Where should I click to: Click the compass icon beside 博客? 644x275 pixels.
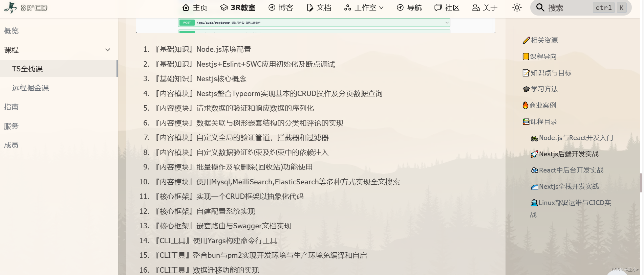(272, 7)
